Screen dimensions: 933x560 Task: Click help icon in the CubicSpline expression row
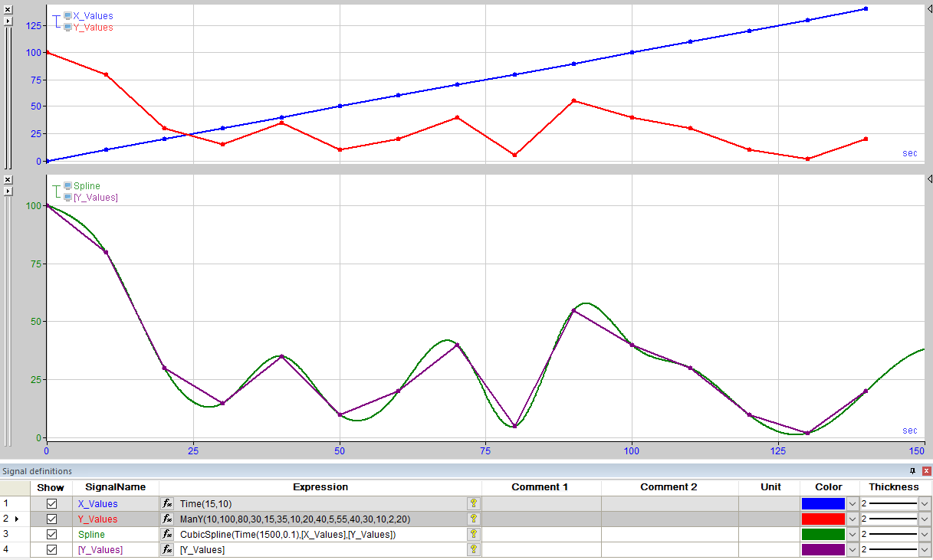pyautogui.click(x=474, y=534)
